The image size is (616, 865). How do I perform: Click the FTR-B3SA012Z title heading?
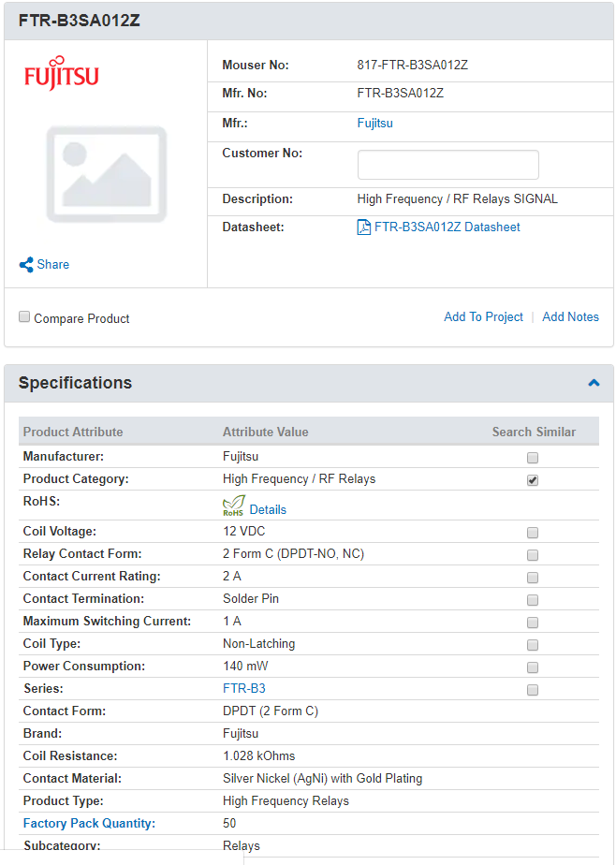tap(80, 21)
